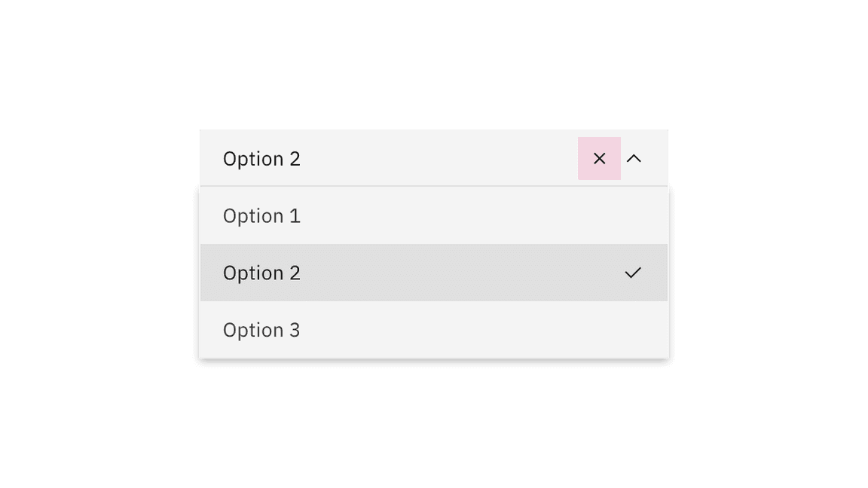Click the upward caret icon
Viewport: 868px width, 488px height.
click(x=634, y=158)
